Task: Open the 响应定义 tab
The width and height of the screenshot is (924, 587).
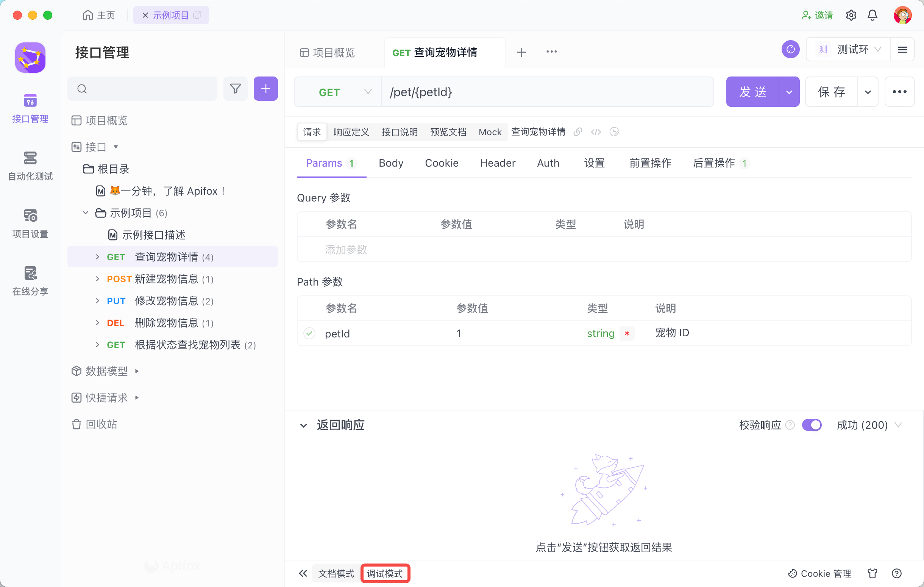Action: point(351,132)
